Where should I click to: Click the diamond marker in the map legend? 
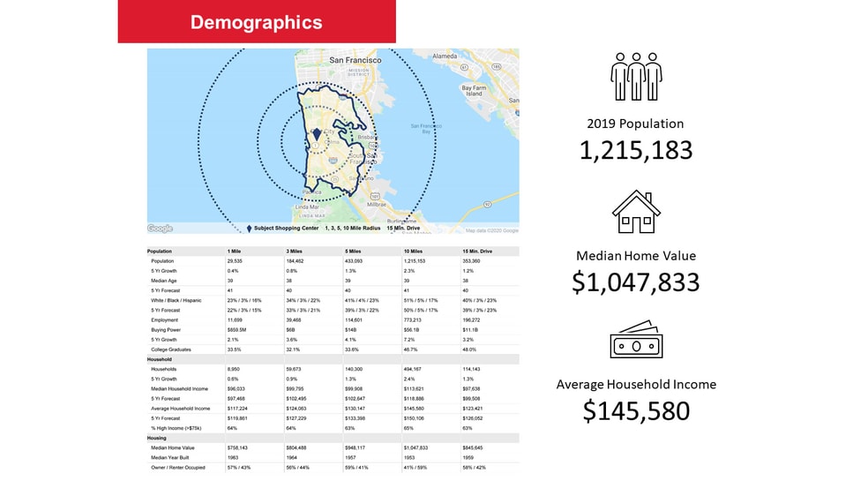[x=249, y=229]
